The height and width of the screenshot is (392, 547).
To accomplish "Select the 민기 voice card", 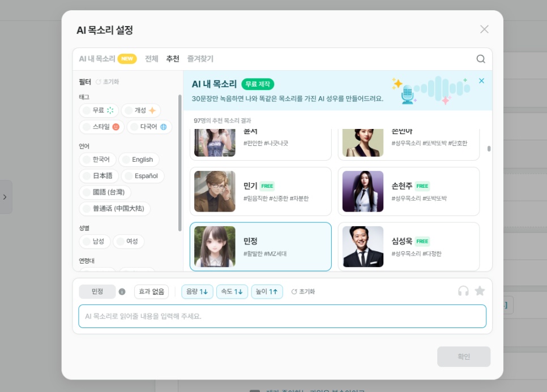I will (x=260, y=191).
